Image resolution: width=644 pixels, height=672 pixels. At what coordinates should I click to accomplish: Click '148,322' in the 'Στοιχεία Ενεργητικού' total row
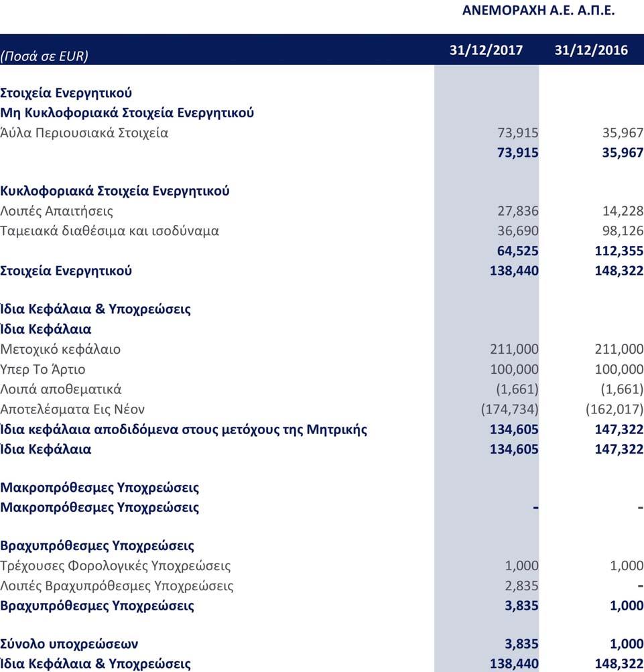coord(619,271)
